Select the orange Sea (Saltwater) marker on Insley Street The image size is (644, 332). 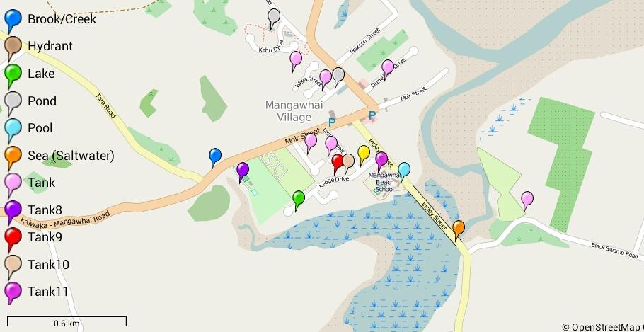point(459,231)
